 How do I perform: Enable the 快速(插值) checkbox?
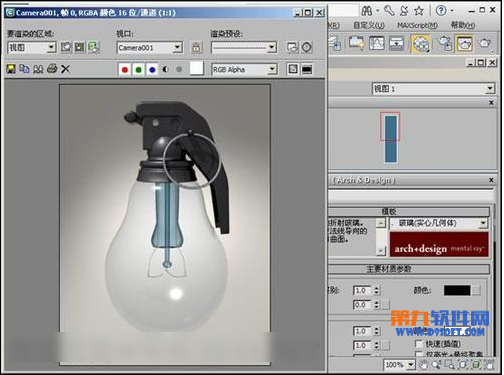(418, 343)
